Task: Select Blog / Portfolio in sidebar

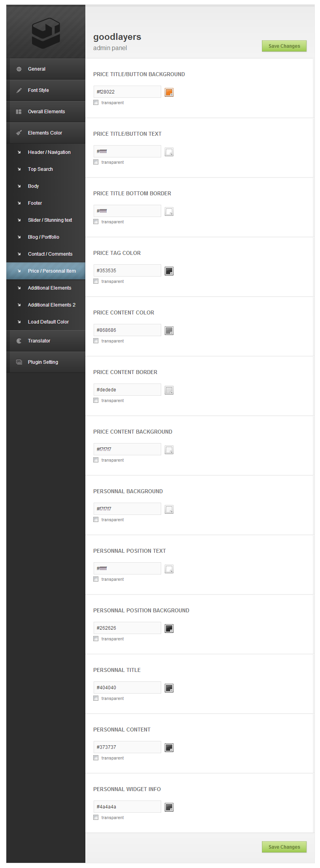Action: coord(43,237)
